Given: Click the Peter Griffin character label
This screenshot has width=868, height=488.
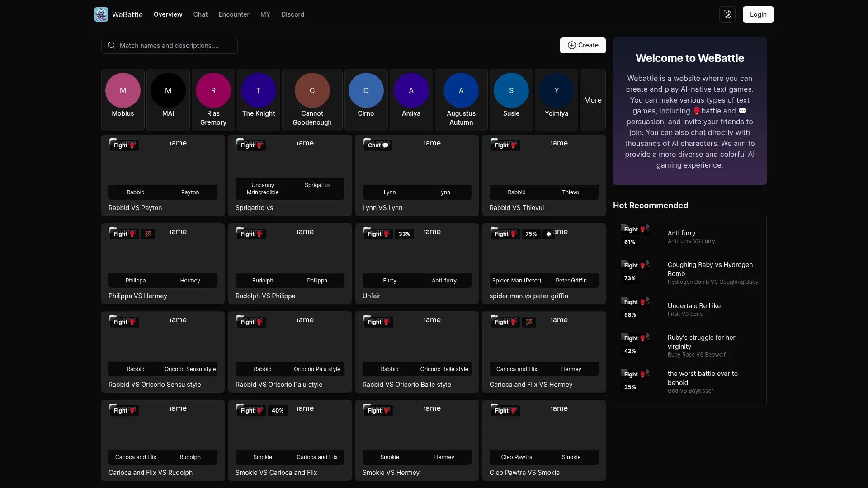Looking at the screenshot, I should 571,281.
